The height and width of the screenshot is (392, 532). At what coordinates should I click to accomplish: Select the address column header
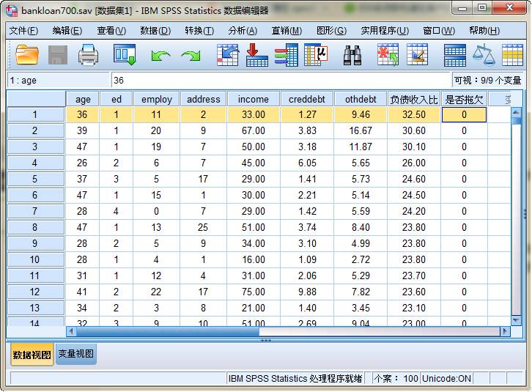pos(203,99)
